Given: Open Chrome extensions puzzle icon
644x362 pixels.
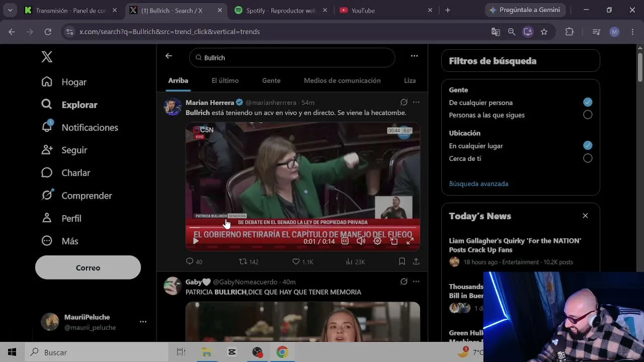Looking at the screenshot, I should [x=570, y=32].
